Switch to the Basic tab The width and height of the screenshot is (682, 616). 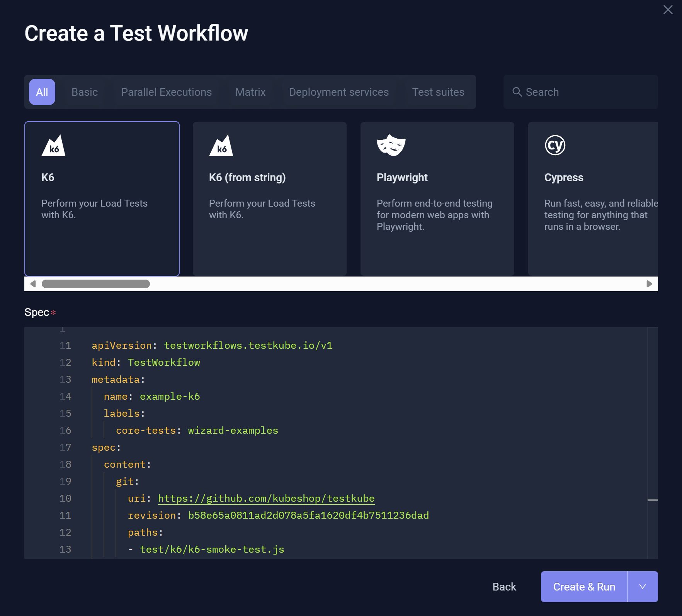point(85,92)
